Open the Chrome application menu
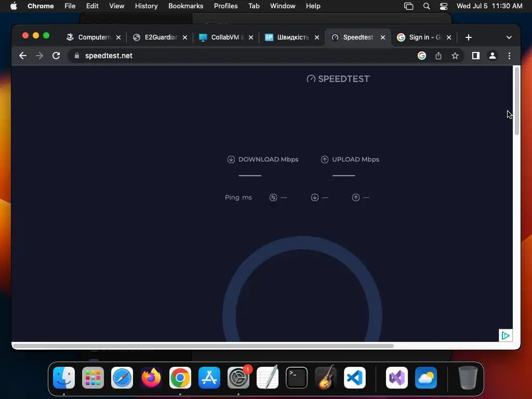532x399 pixels. (41, 6)
